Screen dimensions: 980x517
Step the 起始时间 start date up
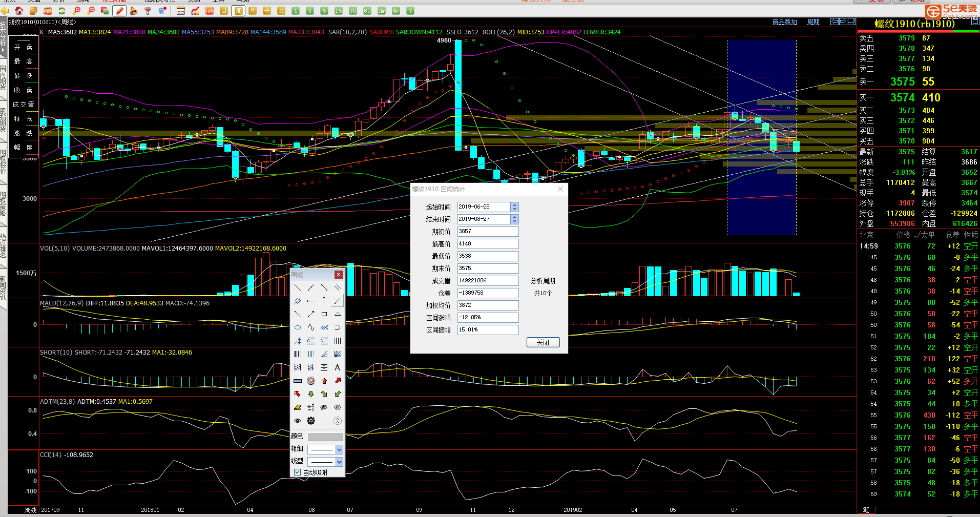tap(515, 204)
